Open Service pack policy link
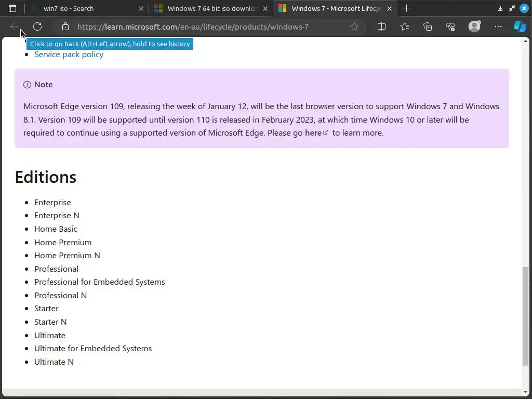532x399 pixels. pyautogui.click(x=69, y=54)
